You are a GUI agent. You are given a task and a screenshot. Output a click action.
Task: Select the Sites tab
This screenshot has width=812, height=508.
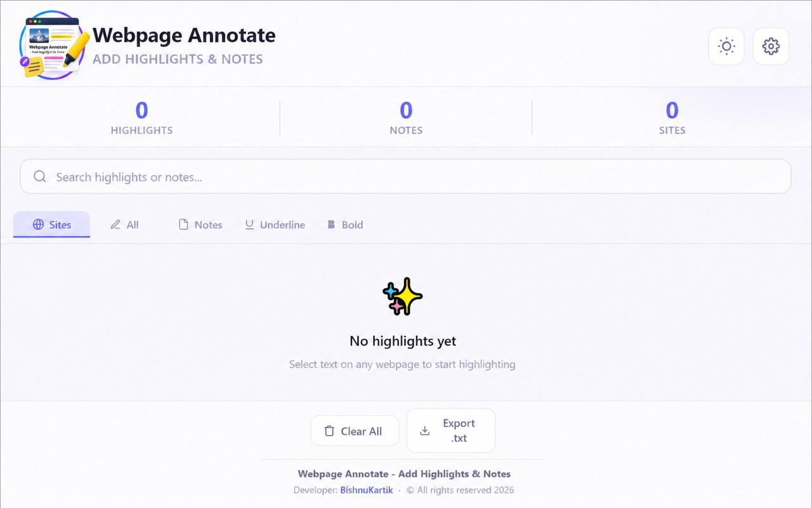(51, 225)
